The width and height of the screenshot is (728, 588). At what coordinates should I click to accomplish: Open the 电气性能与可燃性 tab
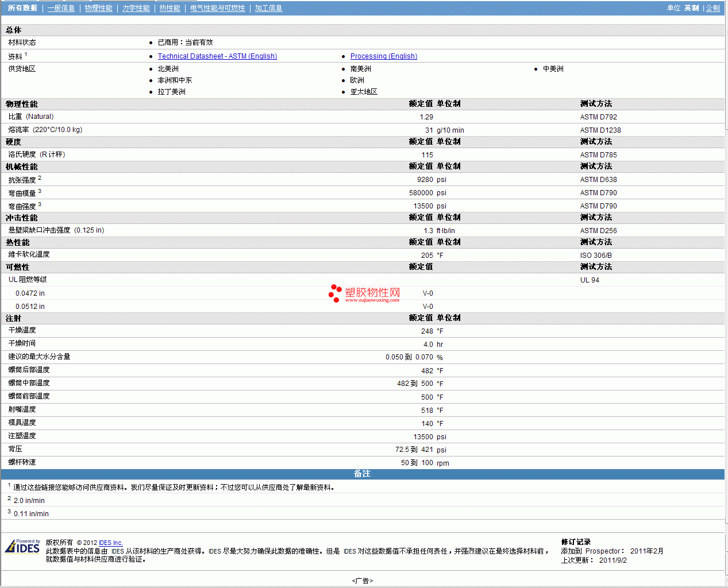[x=217, y=8]
